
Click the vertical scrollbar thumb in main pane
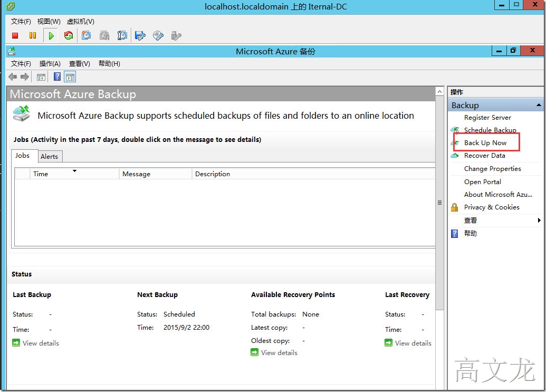(x=440, y=203)
